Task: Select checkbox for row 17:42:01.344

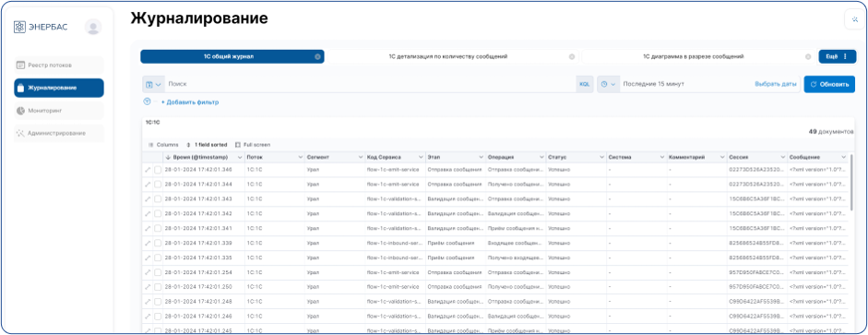Action: (158, 185)
